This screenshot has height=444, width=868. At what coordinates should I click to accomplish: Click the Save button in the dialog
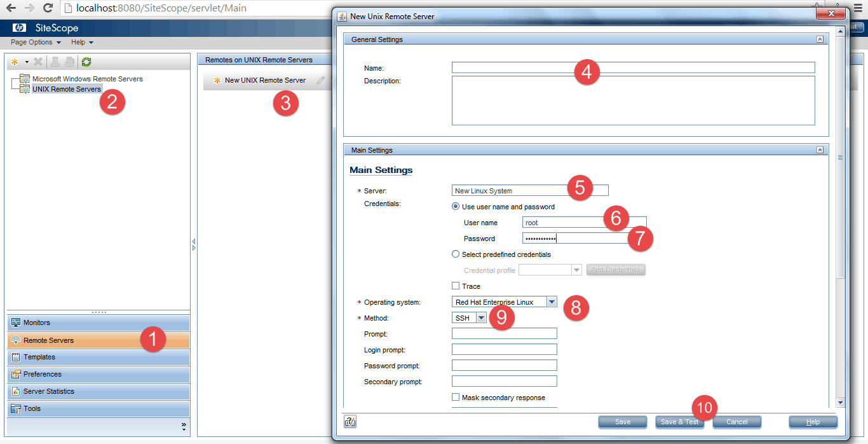click(623, 422)
